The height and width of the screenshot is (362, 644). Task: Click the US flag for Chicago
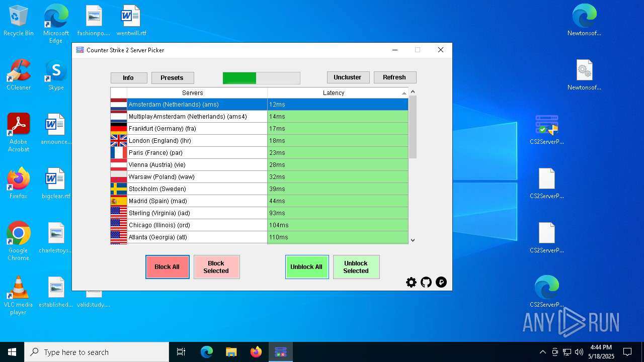(x=119, y=225)
